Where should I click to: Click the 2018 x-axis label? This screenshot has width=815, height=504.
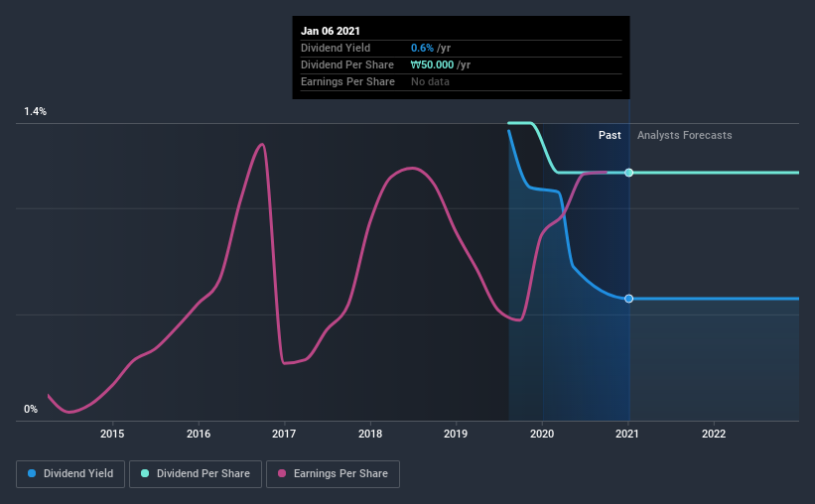[370, 434]
